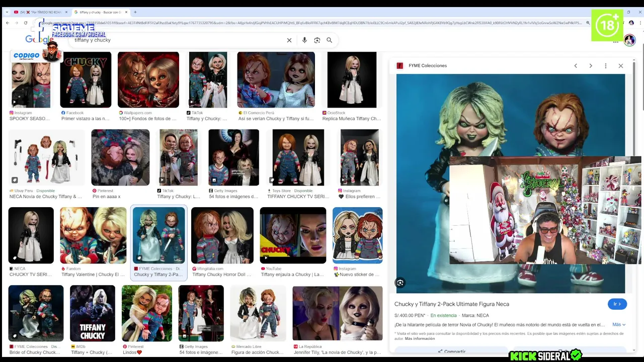Image resolution: width=644 pixels, height=362 pixels.
Task: Open Google Lens image search icon
Action: pos(317,40)
